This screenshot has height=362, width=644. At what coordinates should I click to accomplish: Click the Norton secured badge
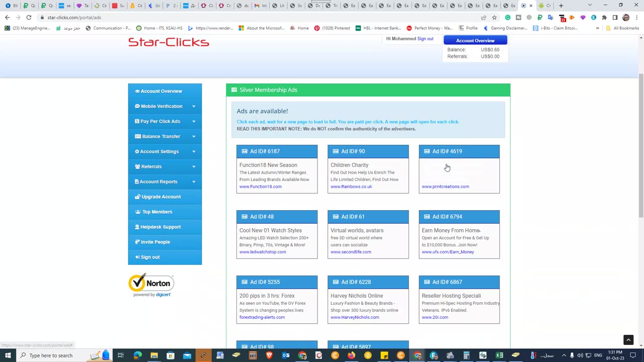pos(151,285)
